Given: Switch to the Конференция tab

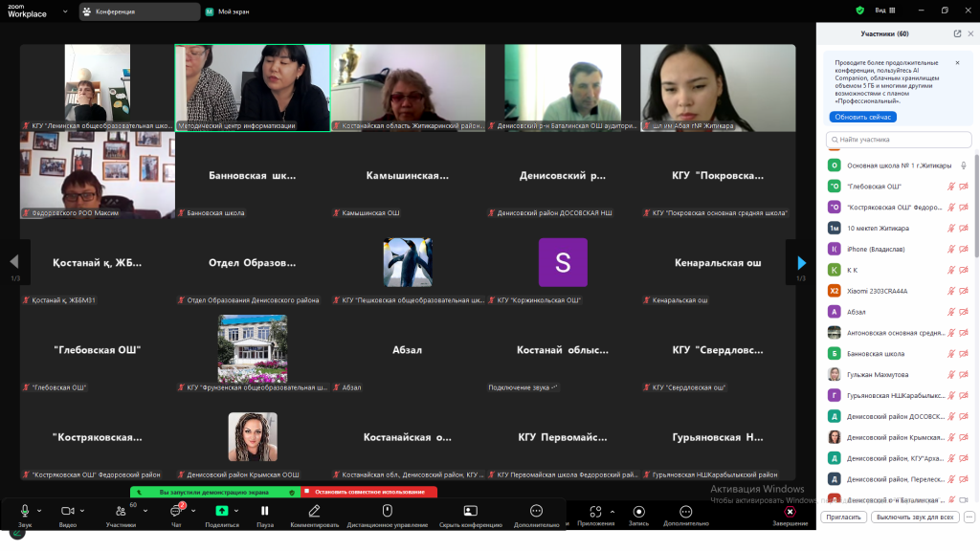Looking at the screenshot, I should [139, 11].
